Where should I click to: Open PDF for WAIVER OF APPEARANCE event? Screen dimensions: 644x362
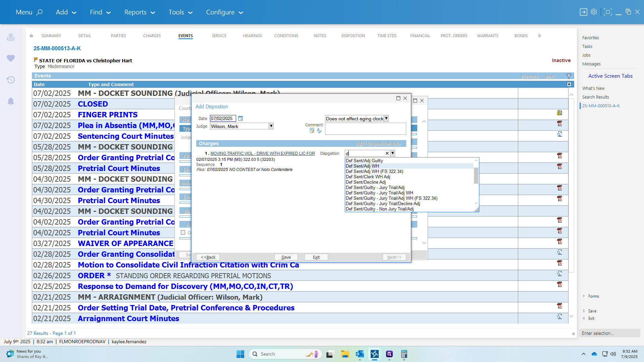click(x=559, y=242)
